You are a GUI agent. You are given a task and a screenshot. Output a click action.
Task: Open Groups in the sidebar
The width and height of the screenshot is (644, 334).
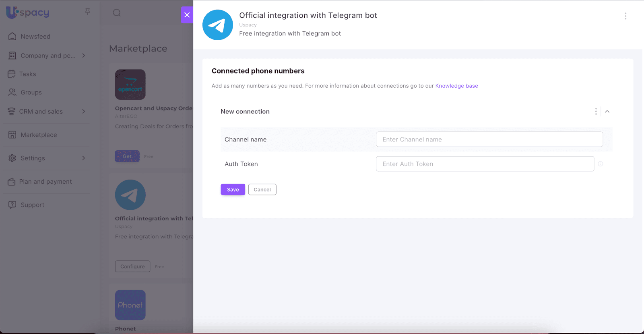tap(31, 92)
